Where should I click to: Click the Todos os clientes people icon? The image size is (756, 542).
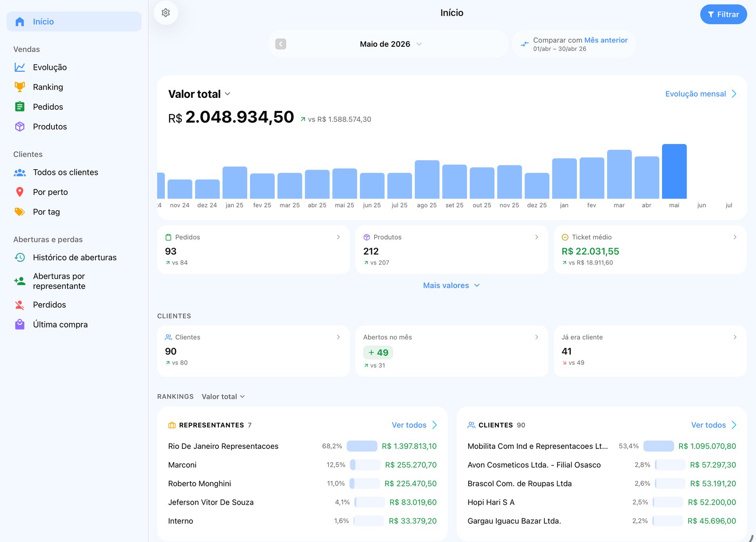point(20,172)
